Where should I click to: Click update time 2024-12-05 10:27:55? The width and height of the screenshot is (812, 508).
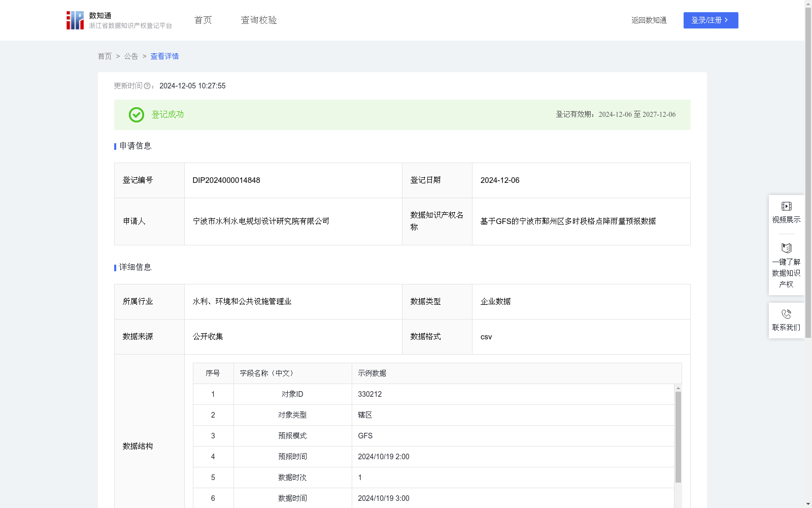click(x=192, y=86)
